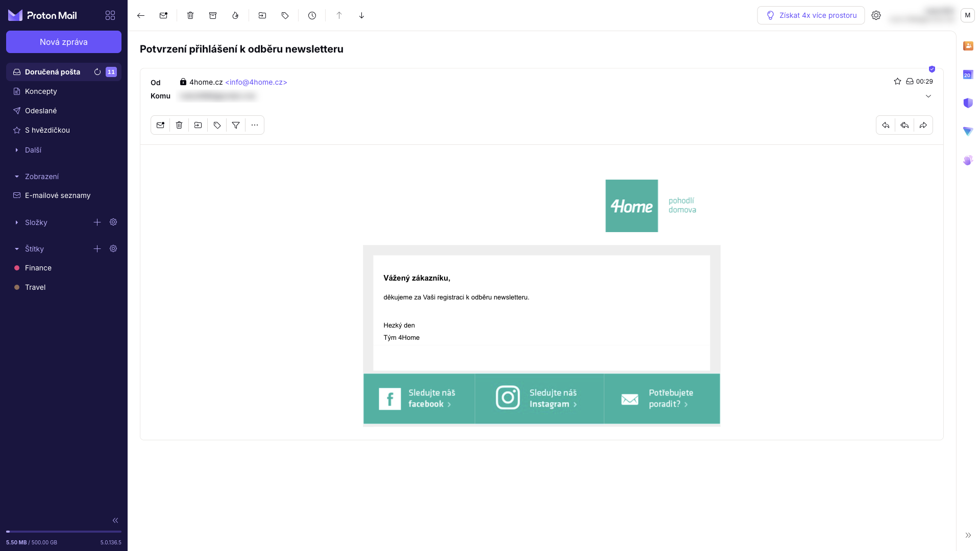
Task: Go to the next message with the down arrow
Action: (x=361, y=15)
